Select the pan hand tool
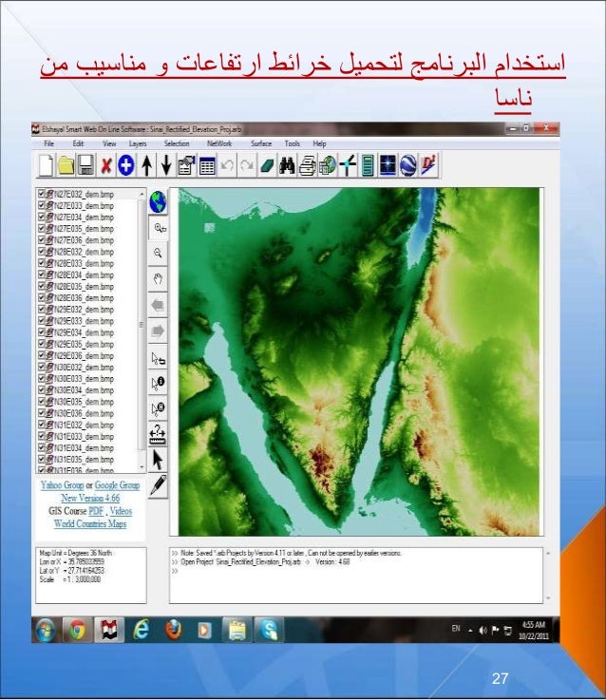Image resolution: width=606 pixels, height=700 pixels. [158, 279]
